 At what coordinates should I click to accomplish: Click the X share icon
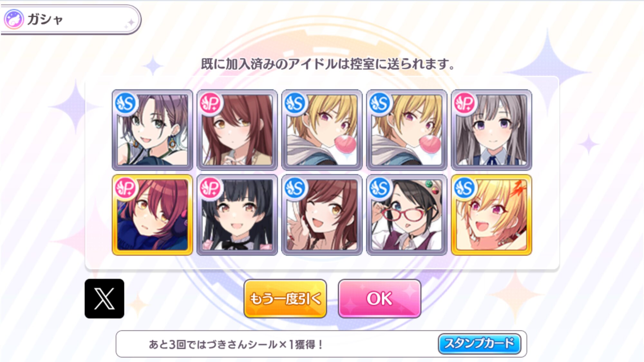click(104, 299)
